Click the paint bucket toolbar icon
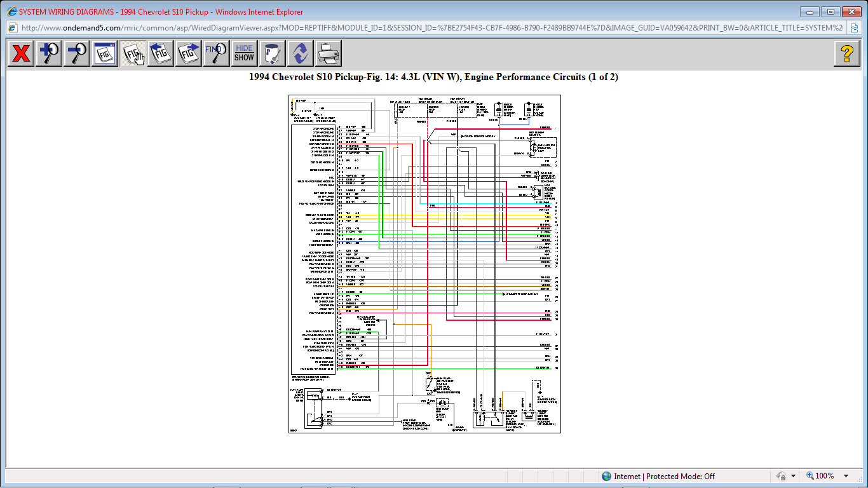Screen dimensions: 868x488 click(x=273, y=53)
